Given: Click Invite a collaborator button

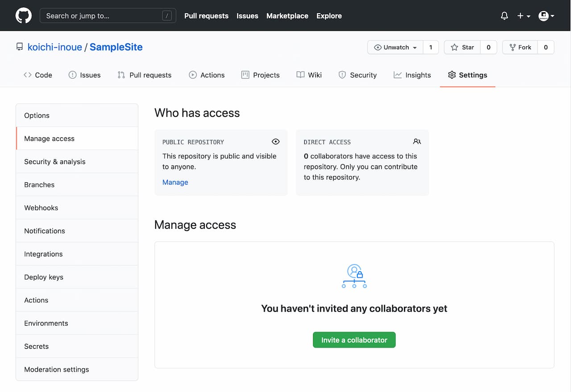Looking at the screenshot, I should pyautogui.click(x=354, y=340).
